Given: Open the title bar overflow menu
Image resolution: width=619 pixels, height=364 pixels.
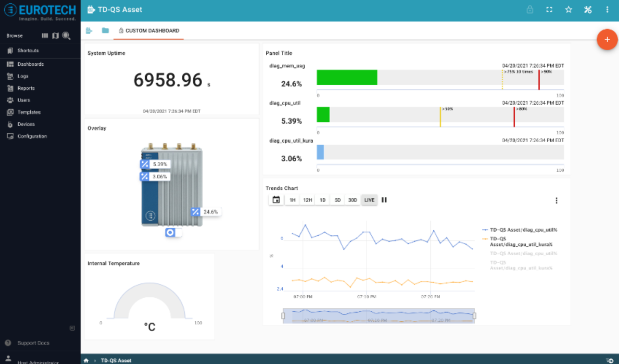Looking at the screenshot, I should 608,10.
